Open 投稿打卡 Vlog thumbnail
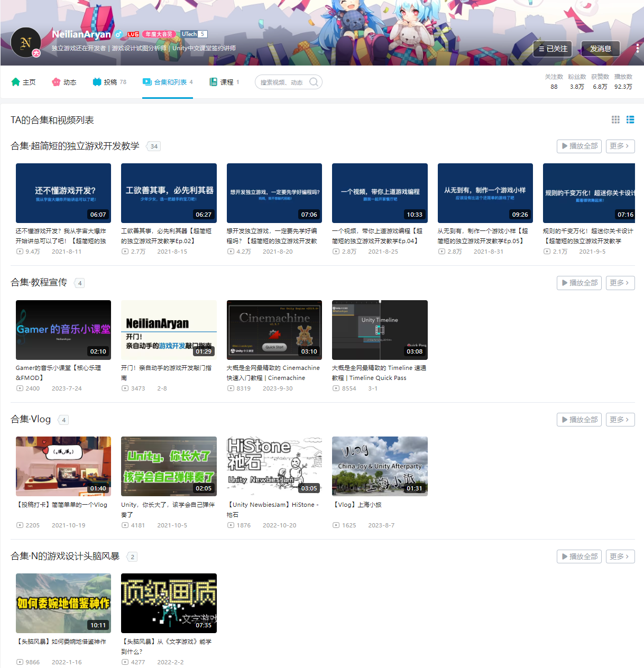The width and height of the screenshot is (644, 668). 63,467
